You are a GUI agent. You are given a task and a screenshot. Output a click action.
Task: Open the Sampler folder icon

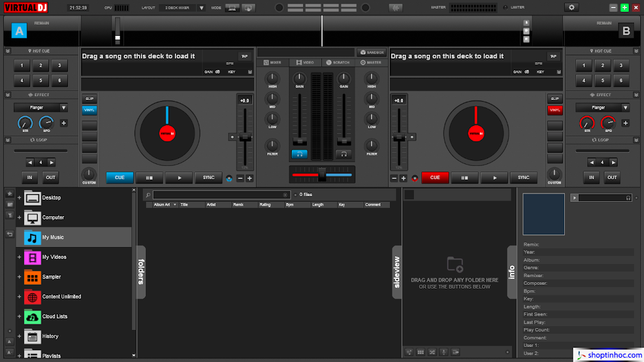(33, 277)
